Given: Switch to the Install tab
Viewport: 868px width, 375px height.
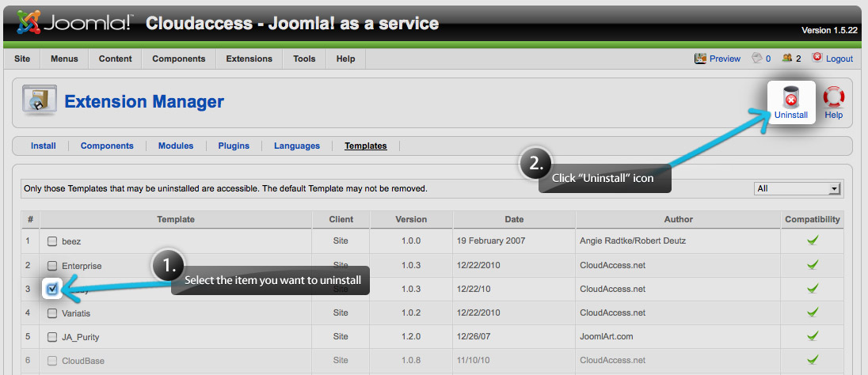Looking at the screenshot, I should pos(44,146).
